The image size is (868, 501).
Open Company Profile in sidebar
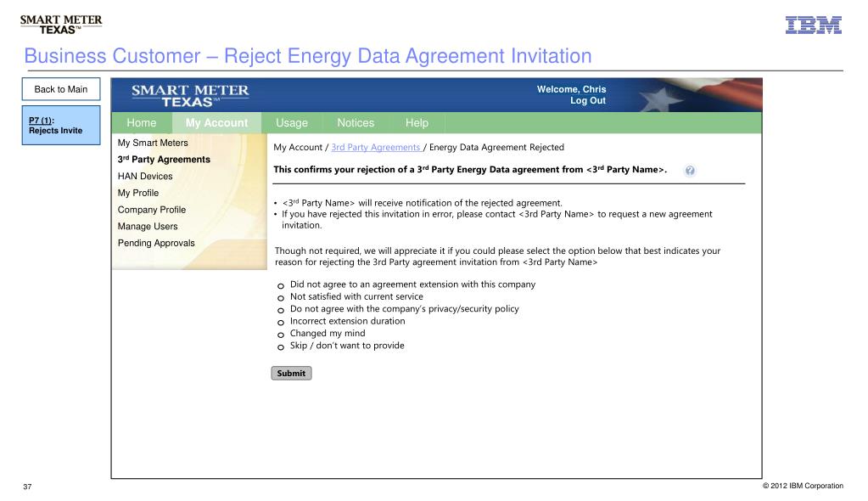(152, 210)
